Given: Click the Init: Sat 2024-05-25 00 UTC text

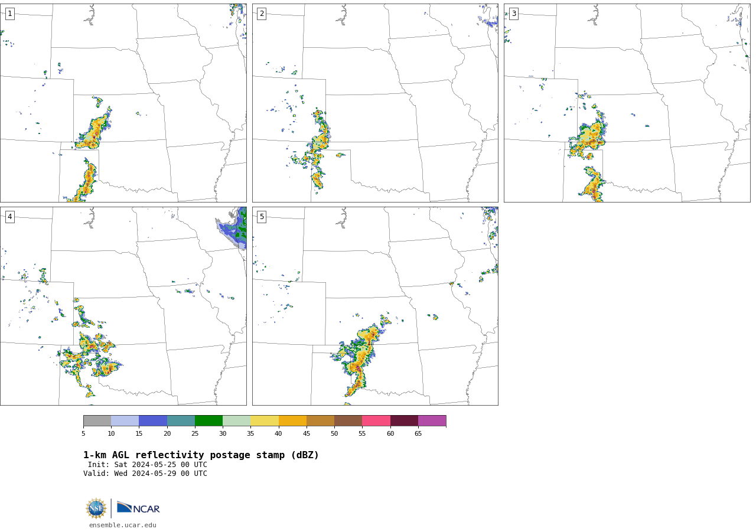Looking at the screenshot, I should (x=148, y=465).
